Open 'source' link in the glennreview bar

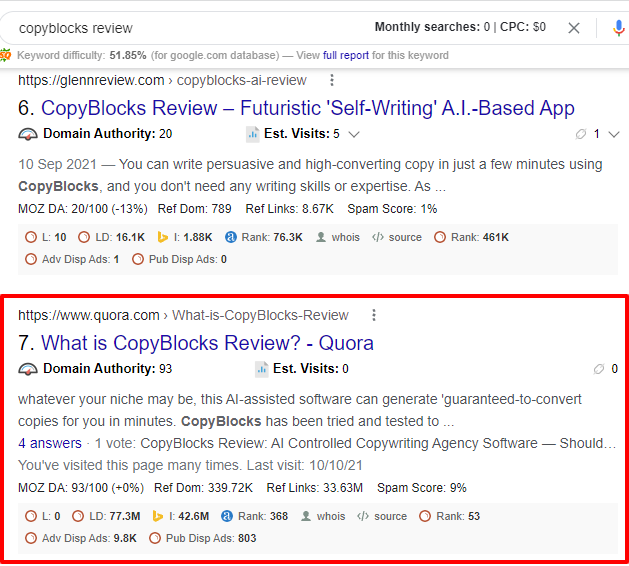click(397, 237)
